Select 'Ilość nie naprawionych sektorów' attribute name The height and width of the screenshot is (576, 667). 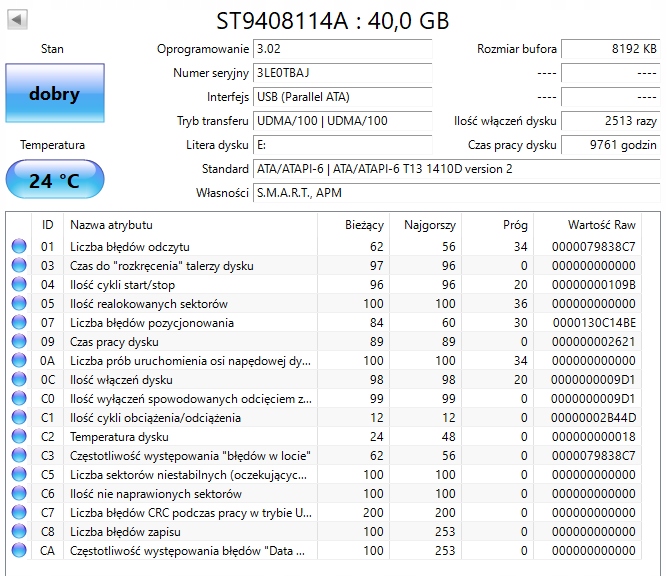[156, 493]
